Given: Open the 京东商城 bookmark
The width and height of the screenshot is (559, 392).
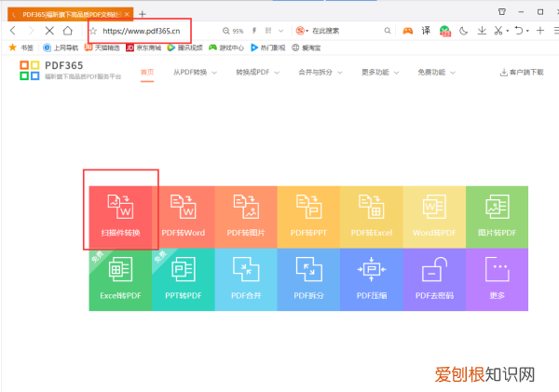Looking at the screenshot, I should (143, 47).
